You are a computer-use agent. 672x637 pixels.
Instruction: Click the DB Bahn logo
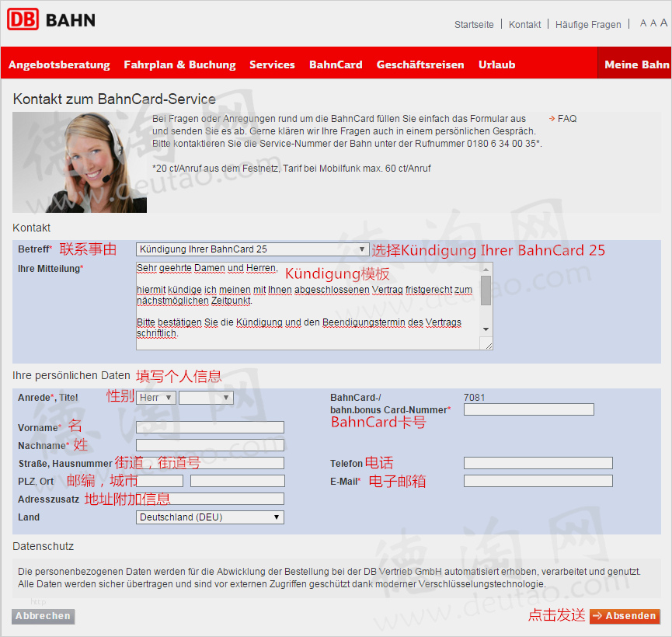point(51,19)
